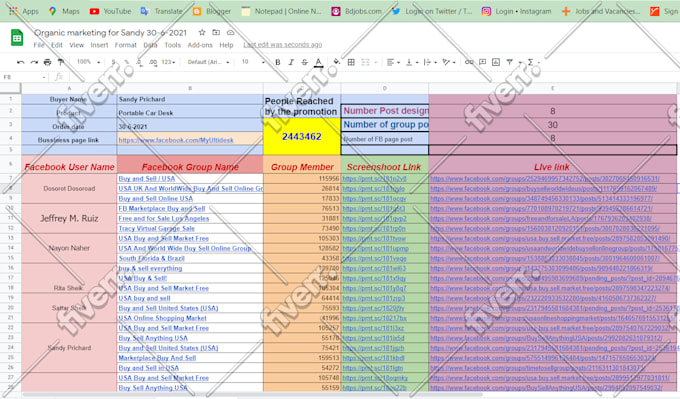Select the 'Sandy Prichard' buyer name cell

190,99
